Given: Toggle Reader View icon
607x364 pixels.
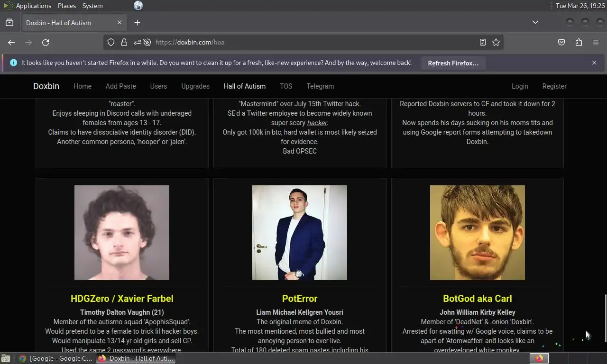Looking at the screenshot, I should [483, 42].
